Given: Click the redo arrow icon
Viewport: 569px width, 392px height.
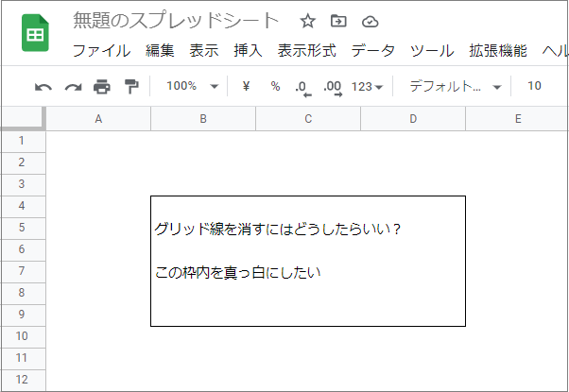Looking at the screenshot, I should tap(73, 87).
